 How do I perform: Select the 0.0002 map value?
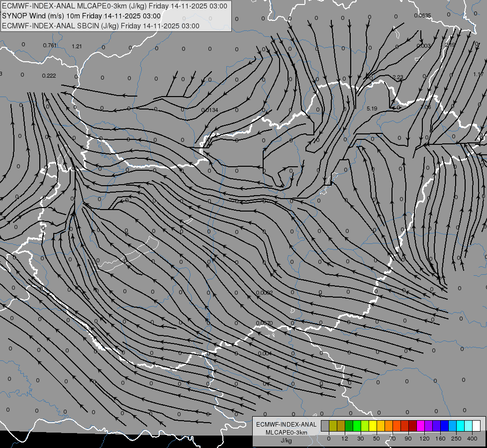pos(264,293)
